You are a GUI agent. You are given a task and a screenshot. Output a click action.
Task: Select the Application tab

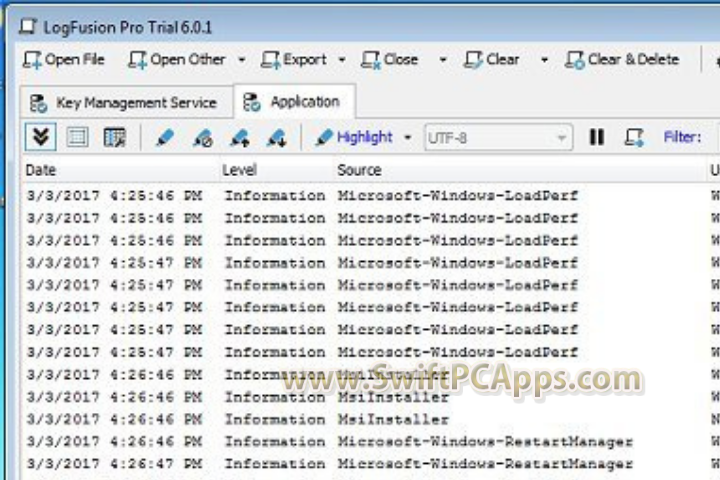pos(294,102)
